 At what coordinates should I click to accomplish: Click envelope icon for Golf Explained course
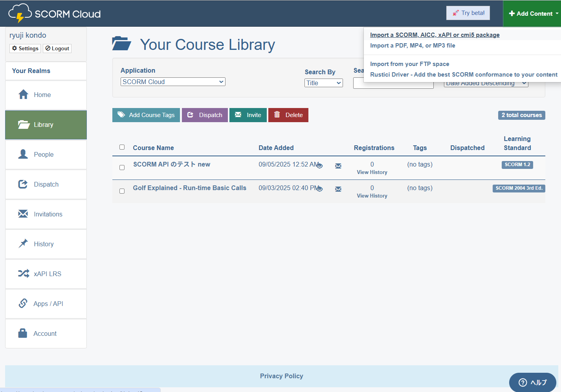point(338,189)
